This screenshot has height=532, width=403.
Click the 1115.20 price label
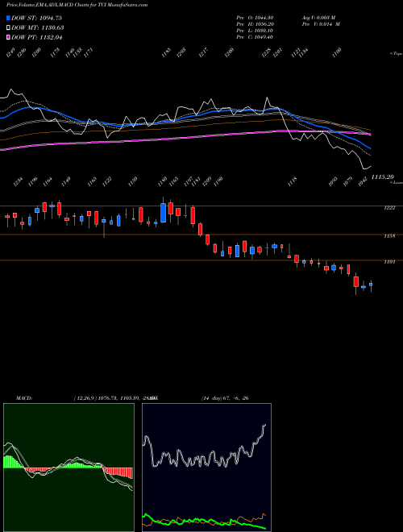tap(382, 177)
